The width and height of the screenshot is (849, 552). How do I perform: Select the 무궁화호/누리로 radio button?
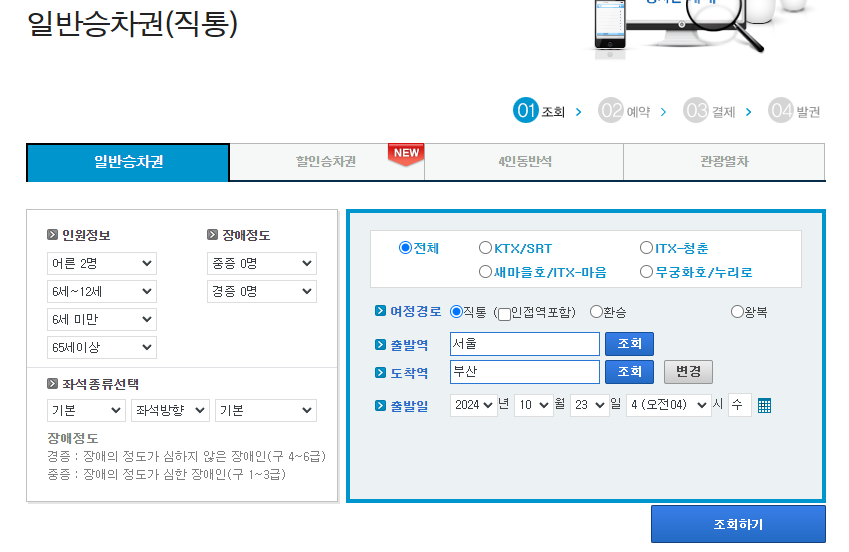tap(646, 271)
